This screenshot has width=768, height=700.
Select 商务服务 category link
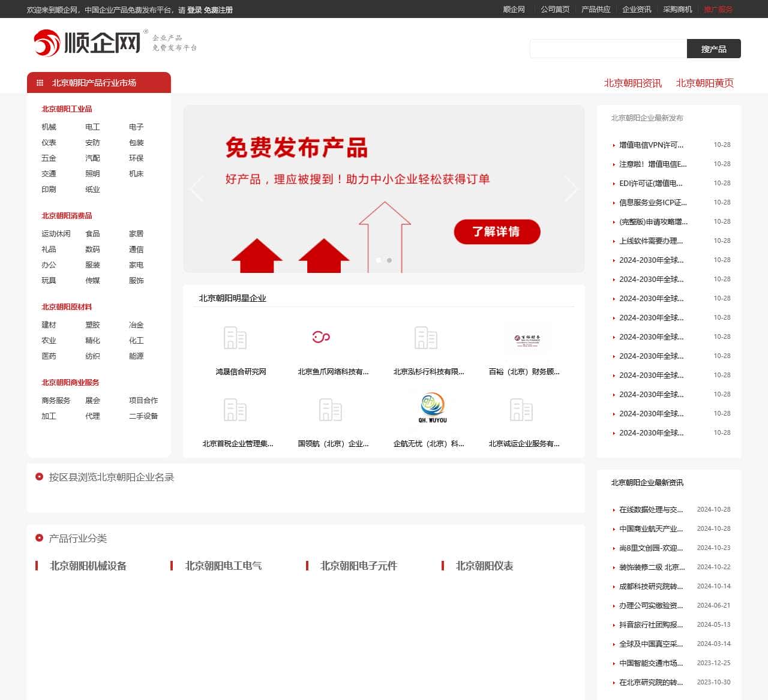tap(56, 401)
